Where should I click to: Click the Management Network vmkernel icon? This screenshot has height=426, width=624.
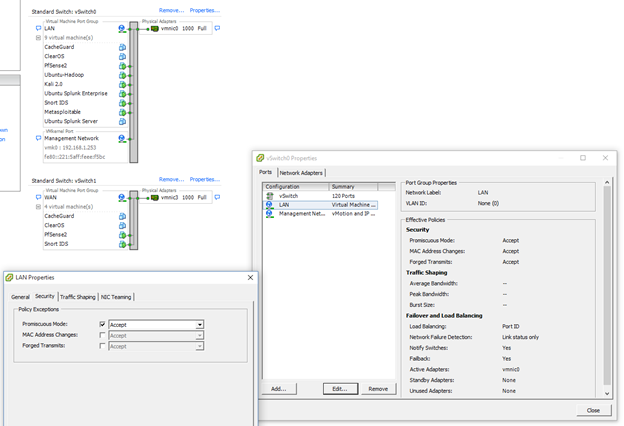pos(122,137)
